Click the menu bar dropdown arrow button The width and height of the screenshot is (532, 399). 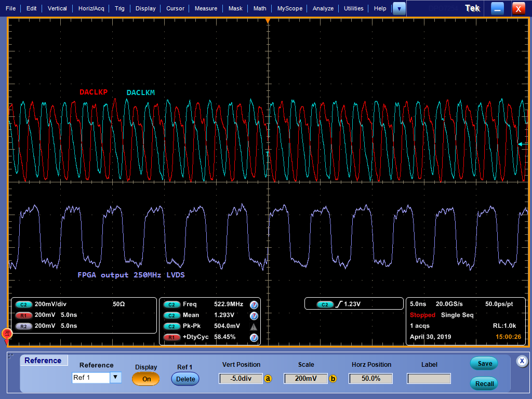point(399,9)
